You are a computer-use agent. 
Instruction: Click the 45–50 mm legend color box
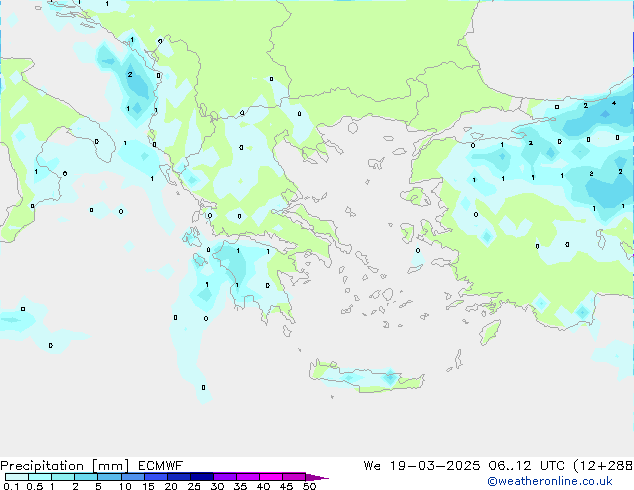coord(294,477)
